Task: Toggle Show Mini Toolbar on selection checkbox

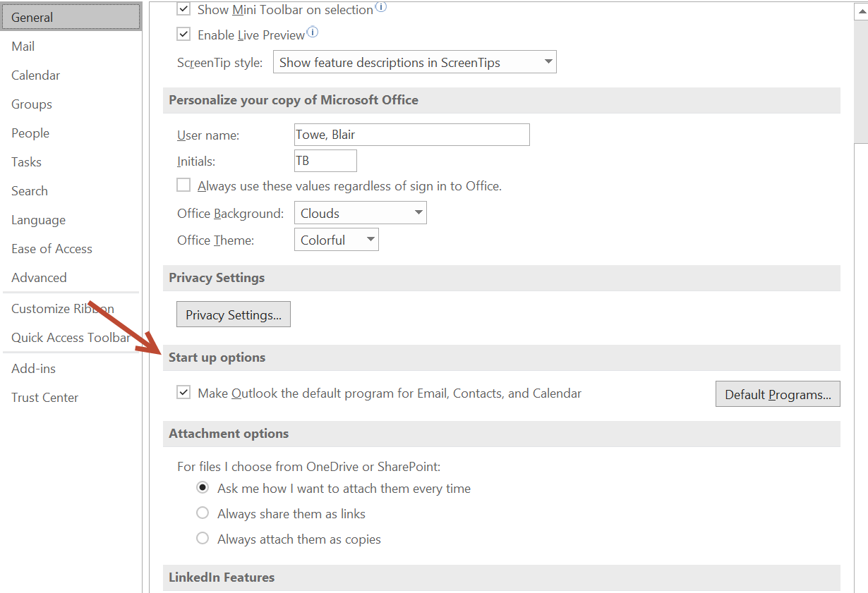Action: 183,9
